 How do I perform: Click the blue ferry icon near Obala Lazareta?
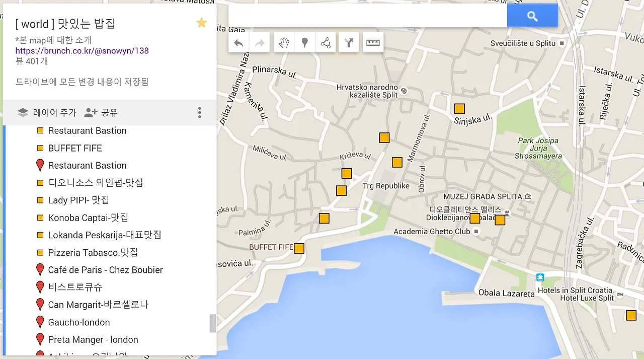click(540, 277)
